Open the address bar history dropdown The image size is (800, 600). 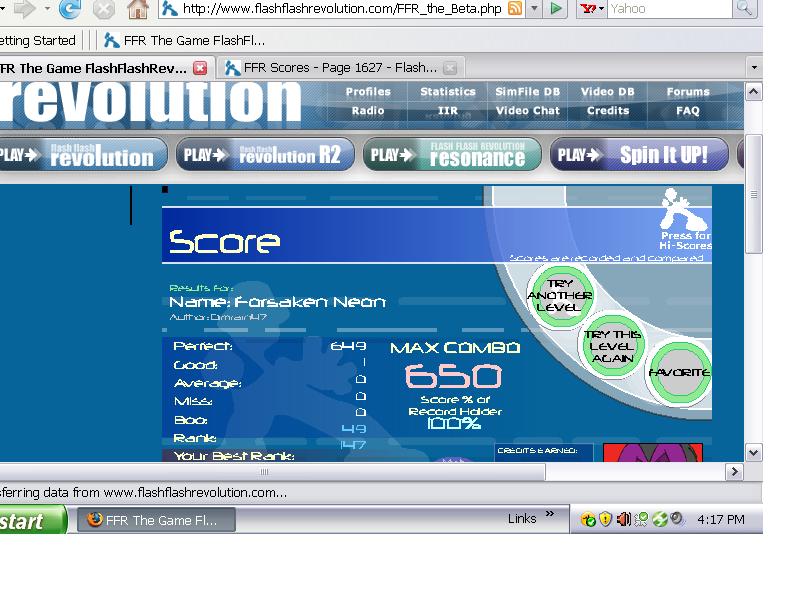pyautogui.click(x=534, y=9)
